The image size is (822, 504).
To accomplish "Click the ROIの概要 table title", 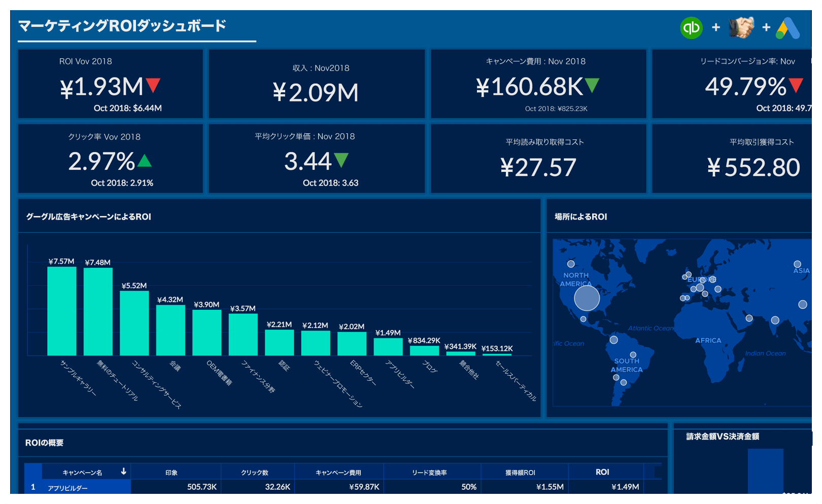I will click(x=44, y=443).
